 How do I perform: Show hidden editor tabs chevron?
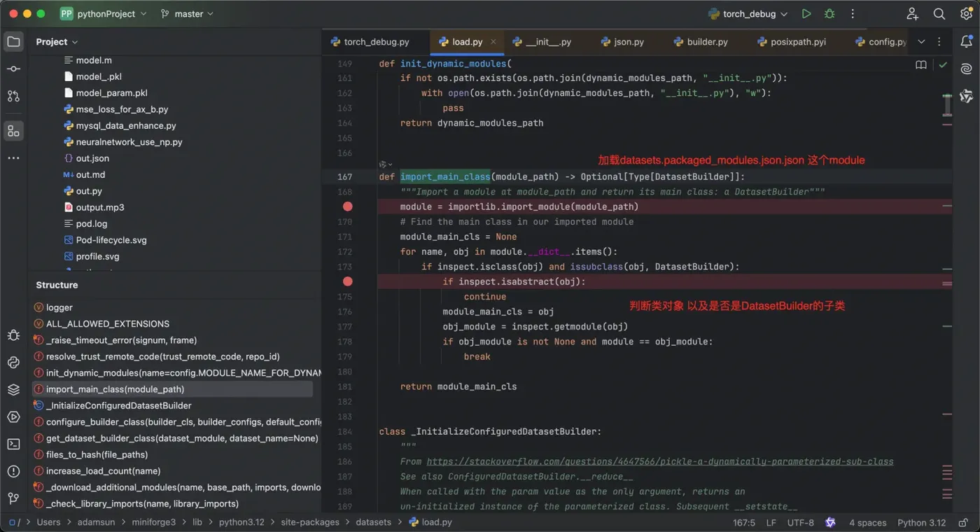click(x=921, y=42)
